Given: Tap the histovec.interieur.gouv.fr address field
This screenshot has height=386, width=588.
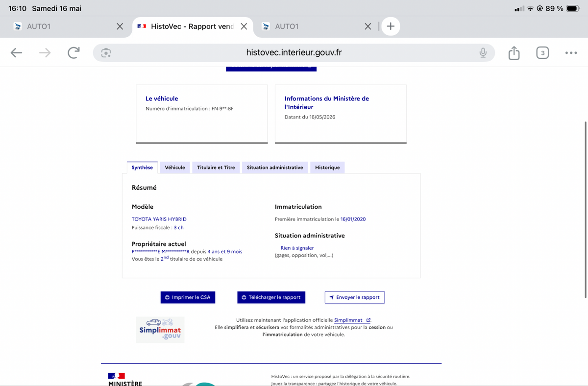Looking at the screenshot, I should point(294,53).
